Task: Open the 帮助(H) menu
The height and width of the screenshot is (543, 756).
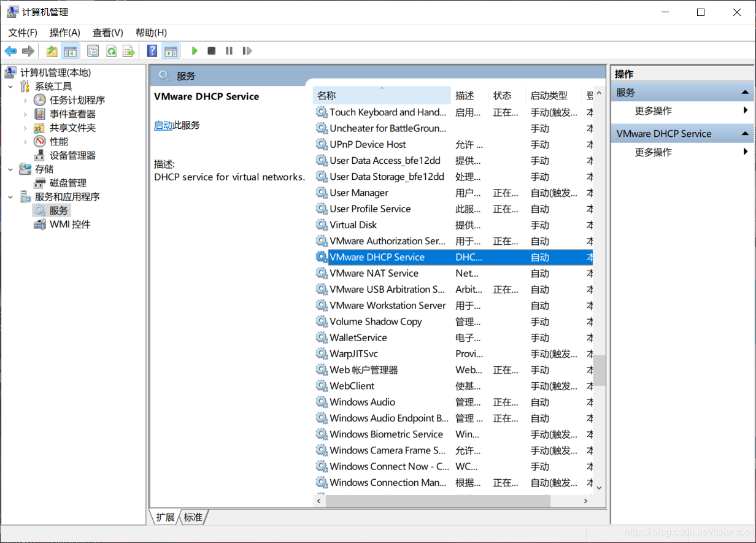Action: tap(151, 33)
